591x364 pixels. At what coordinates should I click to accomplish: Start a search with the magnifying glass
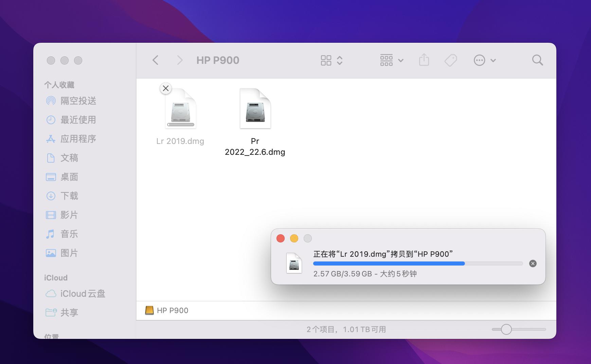point(537,60)
